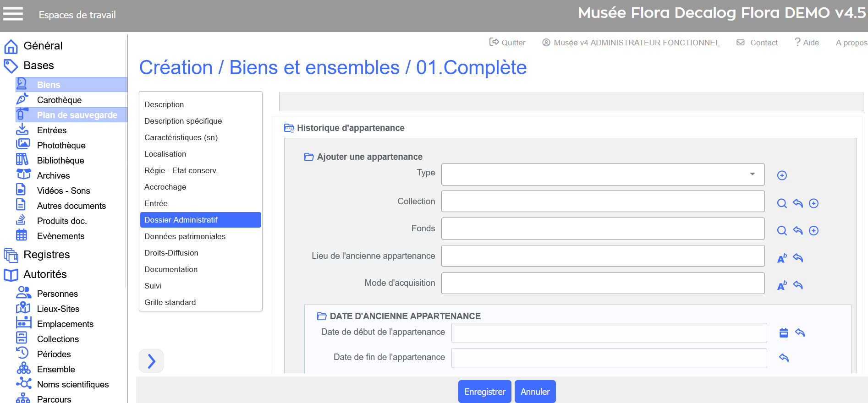The image size is (868, 403).
Task: Click the undo arrow beside Fonds field
Action: point(798,230)
